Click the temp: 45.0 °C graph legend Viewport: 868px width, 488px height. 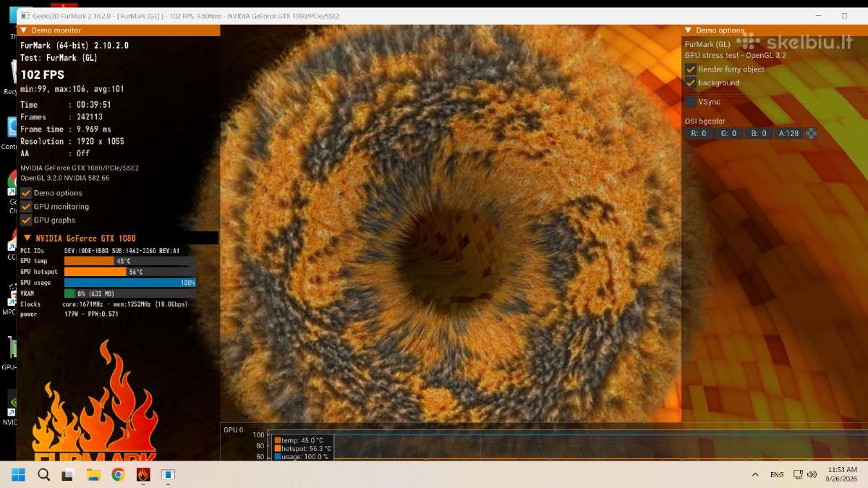tap(299, 440)
